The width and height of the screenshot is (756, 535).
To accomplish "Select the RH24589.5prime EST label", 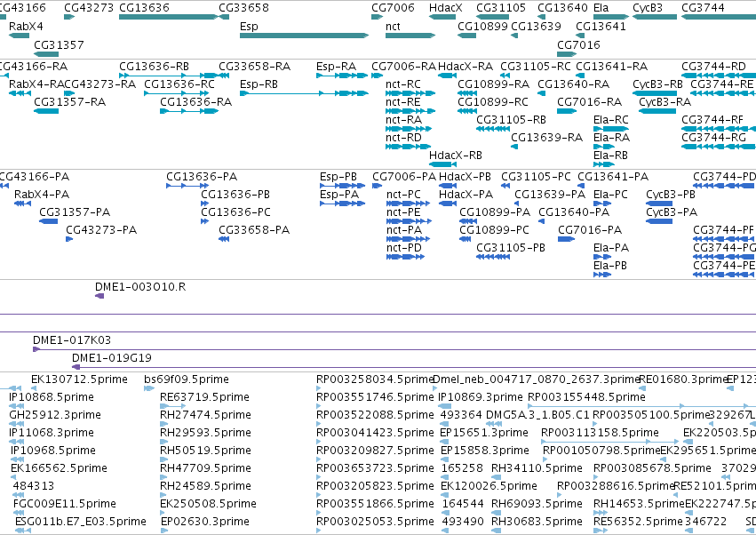I will [x=205, y=486].
